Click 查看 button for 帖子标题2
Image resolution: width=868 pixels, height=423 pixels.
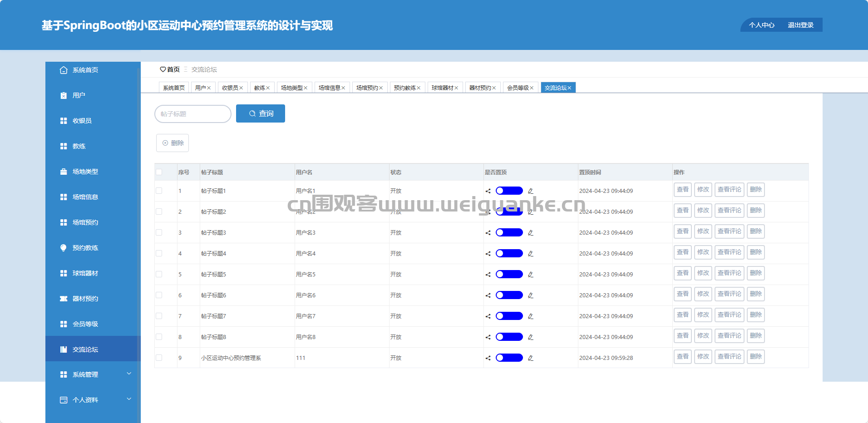(x=683, y=211)
